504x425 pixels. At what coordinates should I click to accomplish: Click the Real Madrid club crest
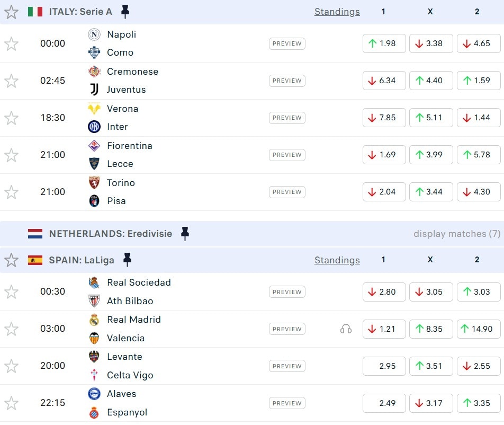[x=94, y=320]
